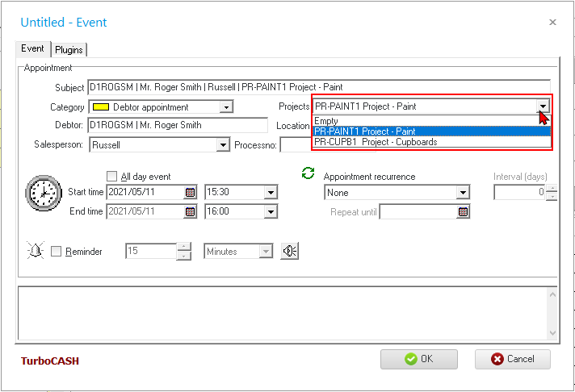575x392 pixels.
Task: Select PR-CUPB1 Project - Cupboards option
Action: [x=376, y=142]
